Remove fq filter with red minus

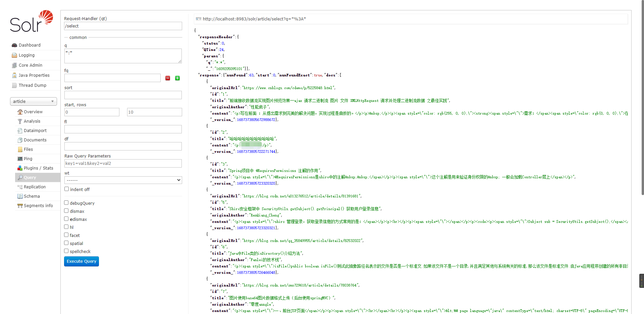[x=168, y=78]
